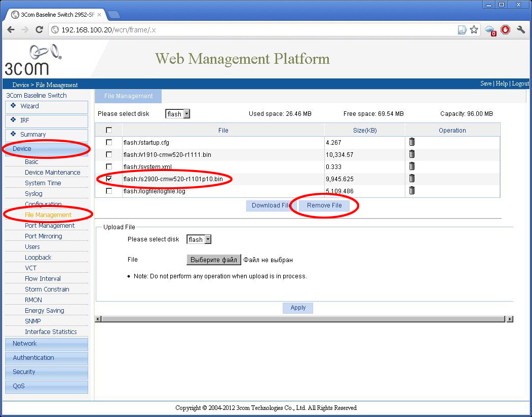Click the page icon in the address bar
This screenshot has width=532, height=417.
462,30
